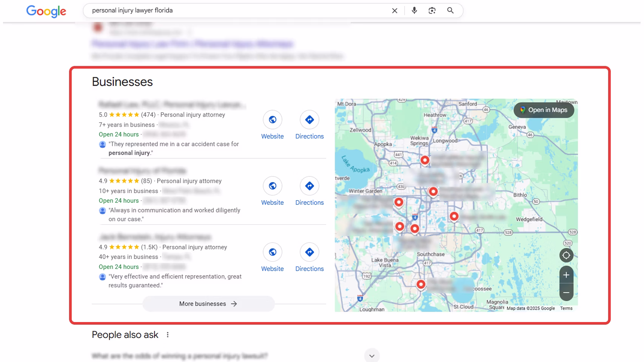Click "10+ years in business" text
This screenshot has width=644, height=362.
(128, 191)
